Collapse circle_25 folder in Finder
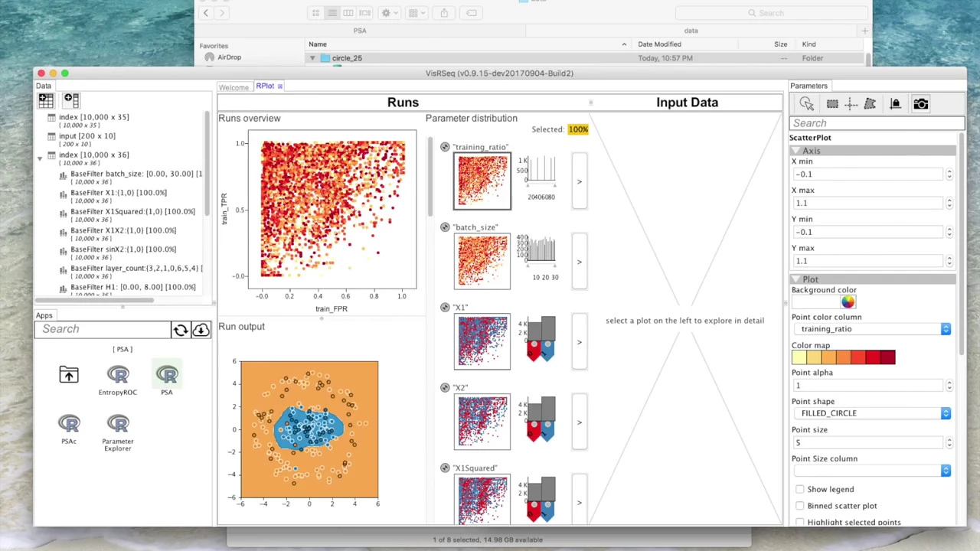The image size is (980, 551). click(312, 58)
